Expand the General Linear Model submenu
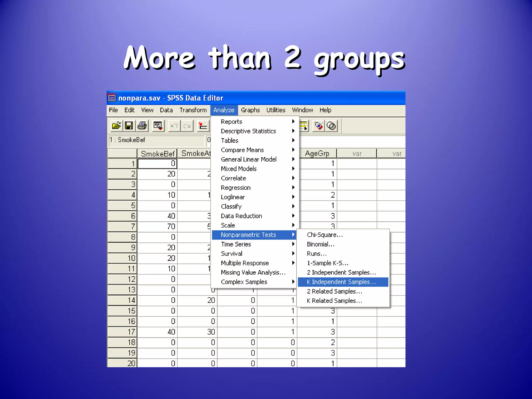 point(255,159)
